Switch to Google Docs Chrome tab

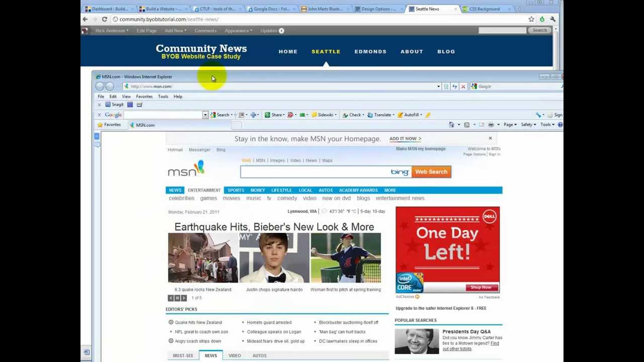[x=271, y=9]
